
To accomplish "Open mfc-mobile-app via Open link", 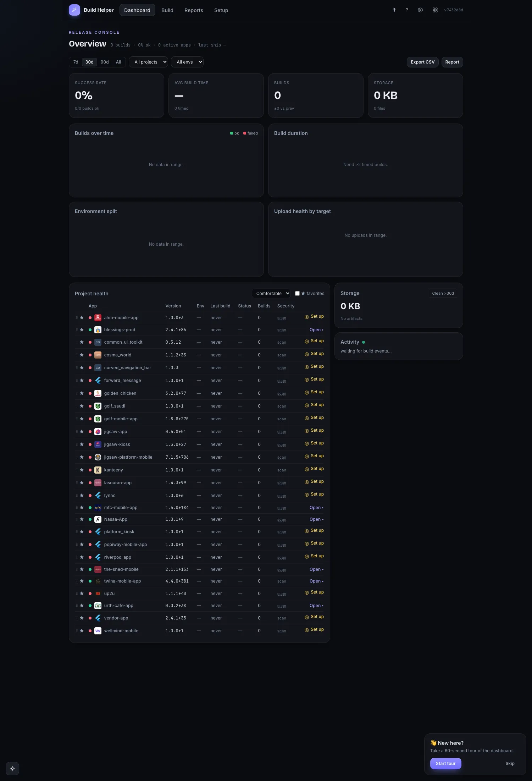I will tap(316, 508).
